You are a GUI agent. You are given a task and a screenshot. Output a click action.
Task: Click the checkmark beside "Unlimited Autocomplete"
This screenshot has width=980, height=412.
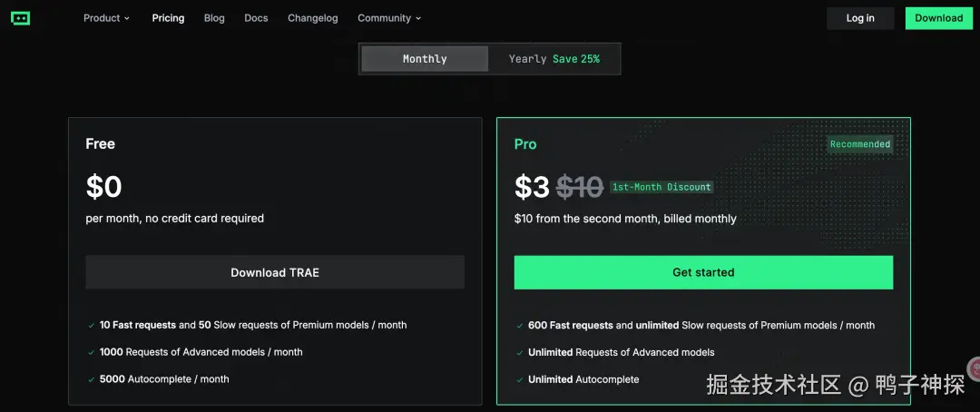coord(519,379)
